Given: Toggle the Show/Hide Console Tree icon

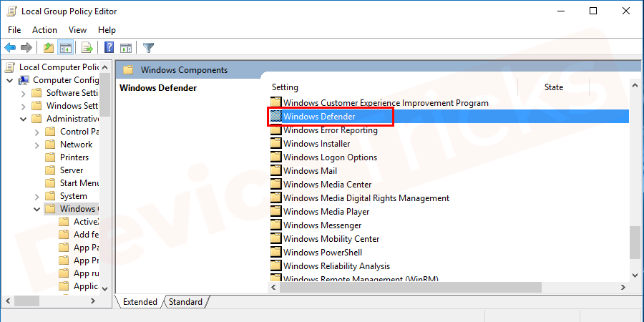Looking at the screenshot, I should (x=65, y=48).
